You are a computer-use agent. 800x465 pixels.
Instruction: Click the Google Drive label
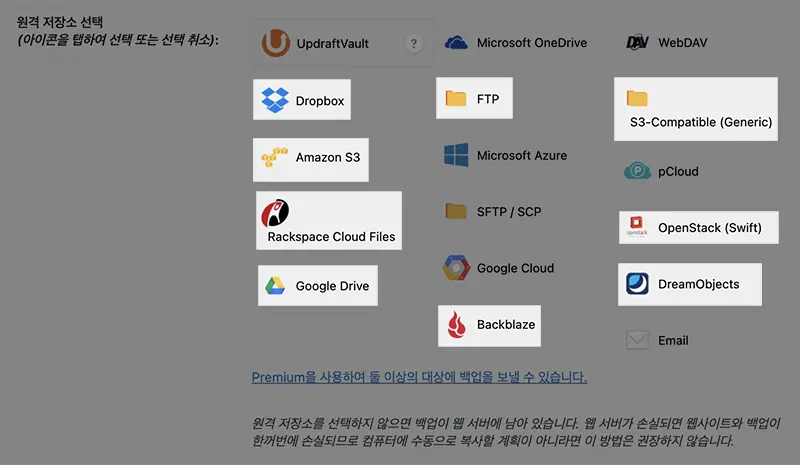(333, 286)
